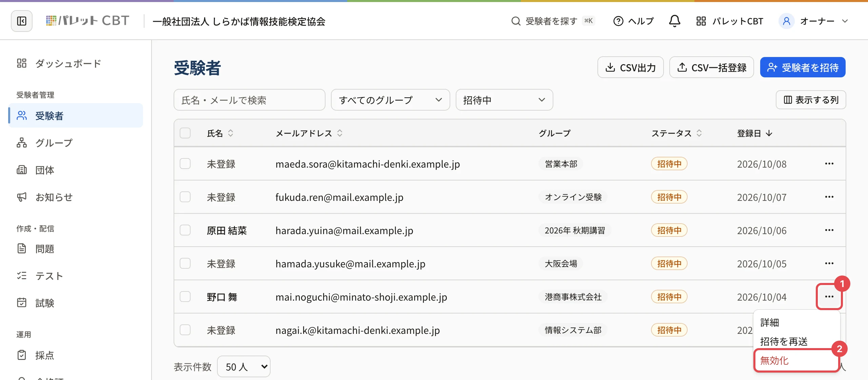Select 詳細 in the row menu
The width and height of the screenshot is (868, 380).
[796, 322]
